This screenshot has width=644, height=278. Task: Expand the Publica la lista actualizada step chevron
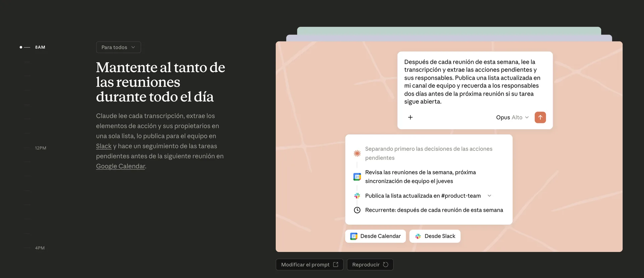pyautogui.click(x=489, y=196)
